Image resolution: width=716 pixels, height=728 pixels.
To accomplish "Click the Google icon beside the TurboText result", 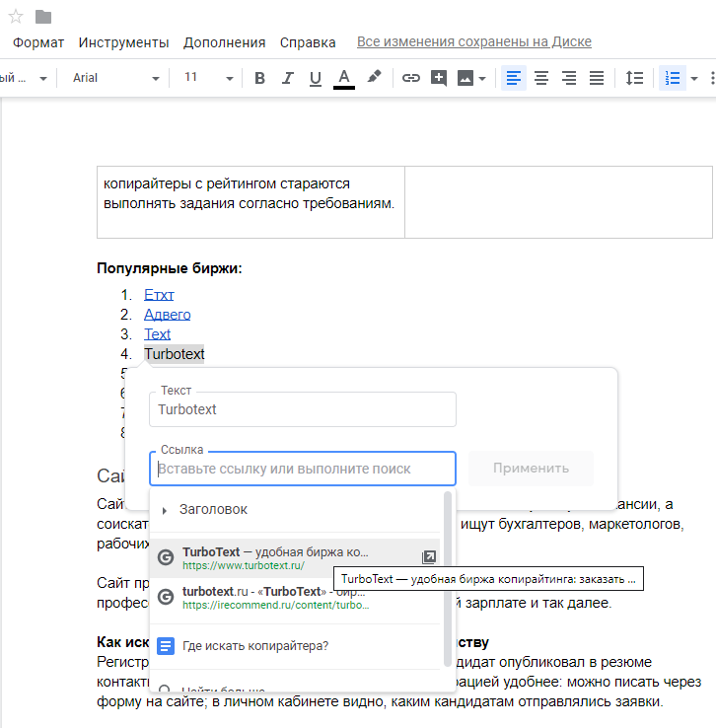I will click(x=166, y=557).
